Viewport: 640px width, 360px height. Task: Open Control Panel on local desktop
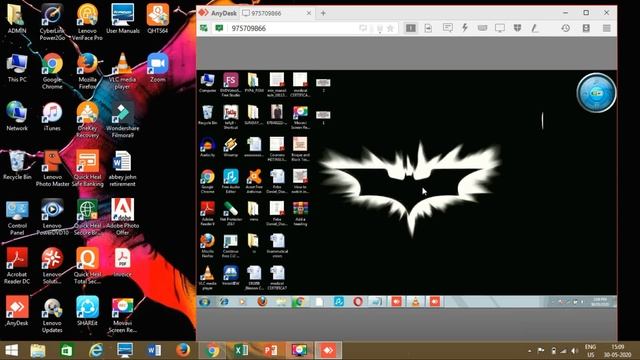pos(17,218)
